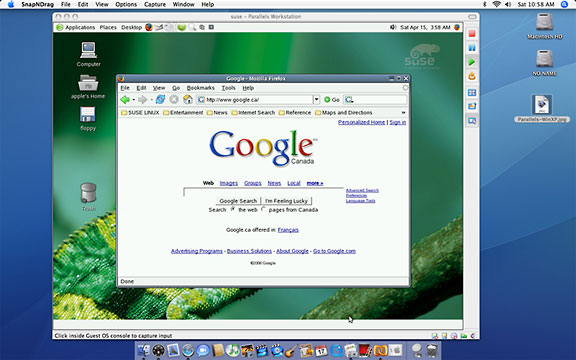Open back history dropdown arrow
576x360 pixels.
click(133, 100)
